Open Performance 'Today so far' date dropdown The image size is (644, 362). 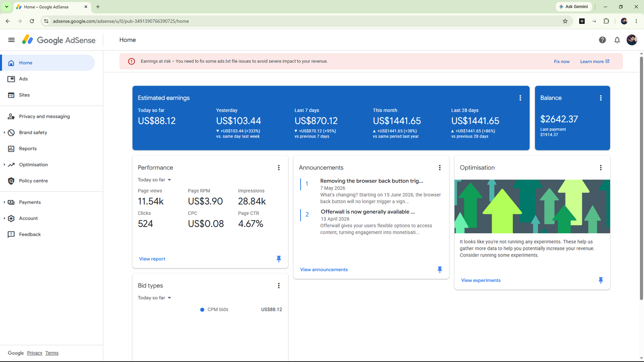click(155, 180)
